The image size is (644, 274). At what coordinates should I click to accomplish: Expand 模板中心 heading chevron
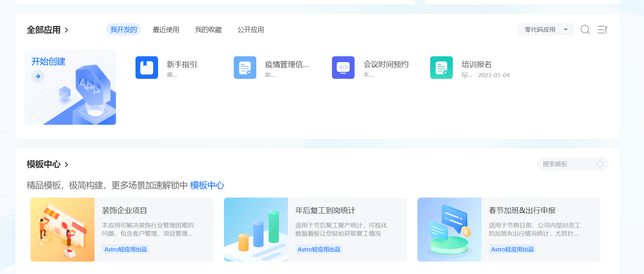(x=67, y=164)
